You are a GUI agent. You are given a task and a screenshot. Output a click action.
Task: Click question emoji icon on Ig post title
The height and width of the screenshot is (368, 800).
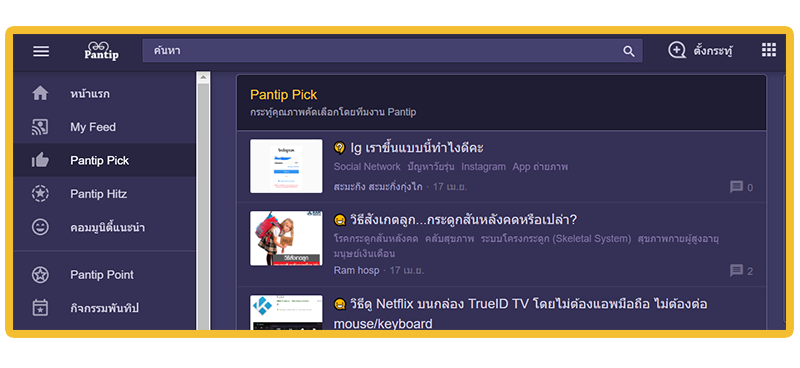pos(339,148)
